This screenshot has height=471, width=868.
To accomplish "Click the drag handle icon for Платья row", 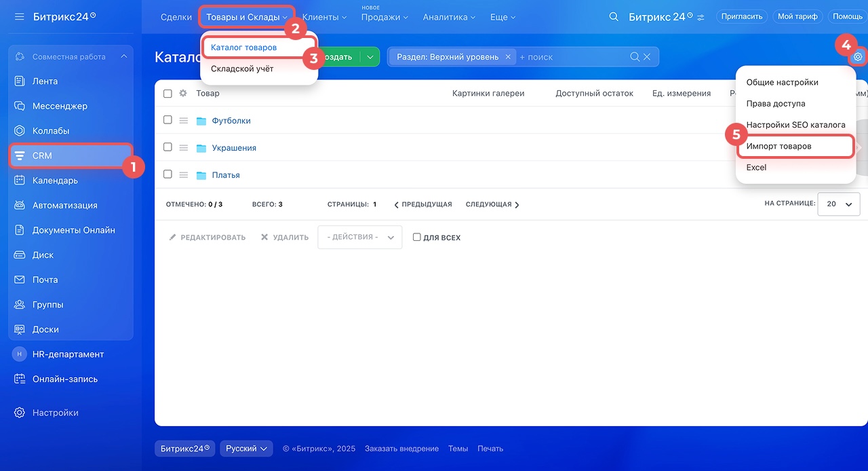I will pyautogui.click(x=183, y=175).
